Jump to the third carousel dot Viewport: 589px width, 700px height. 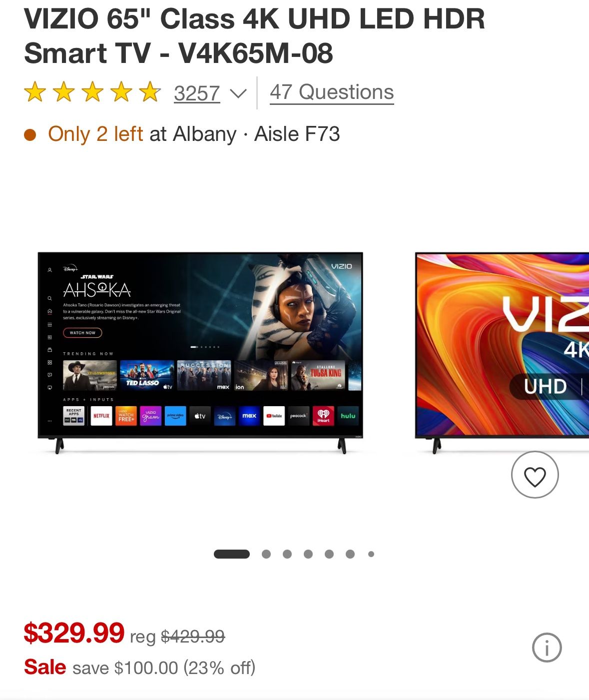287,554
